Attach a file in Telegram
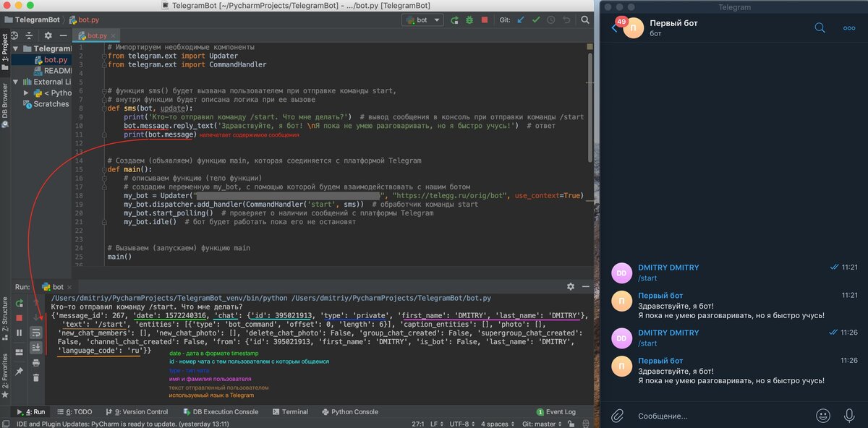 [x=617, y=416]
